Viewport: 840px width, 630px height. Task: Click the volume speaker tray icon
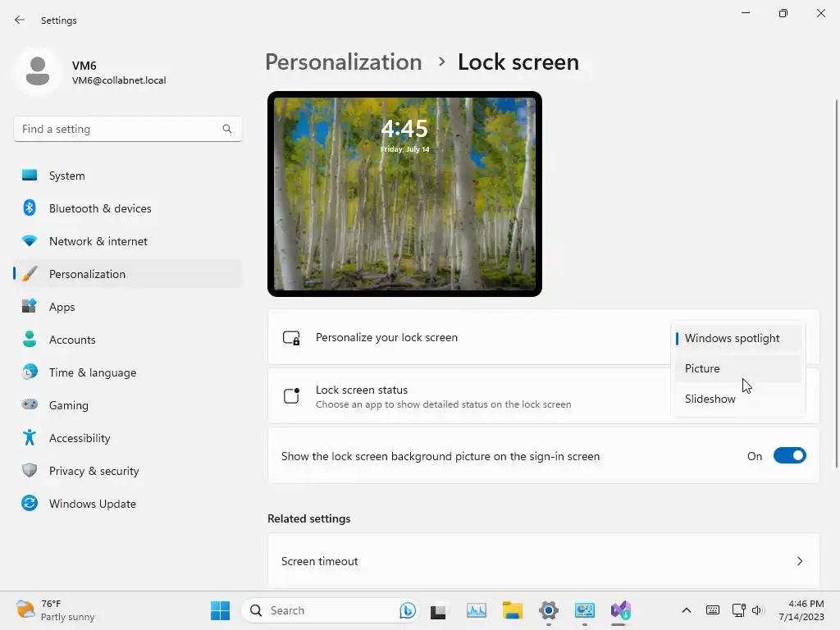click(x=756, y=610)
